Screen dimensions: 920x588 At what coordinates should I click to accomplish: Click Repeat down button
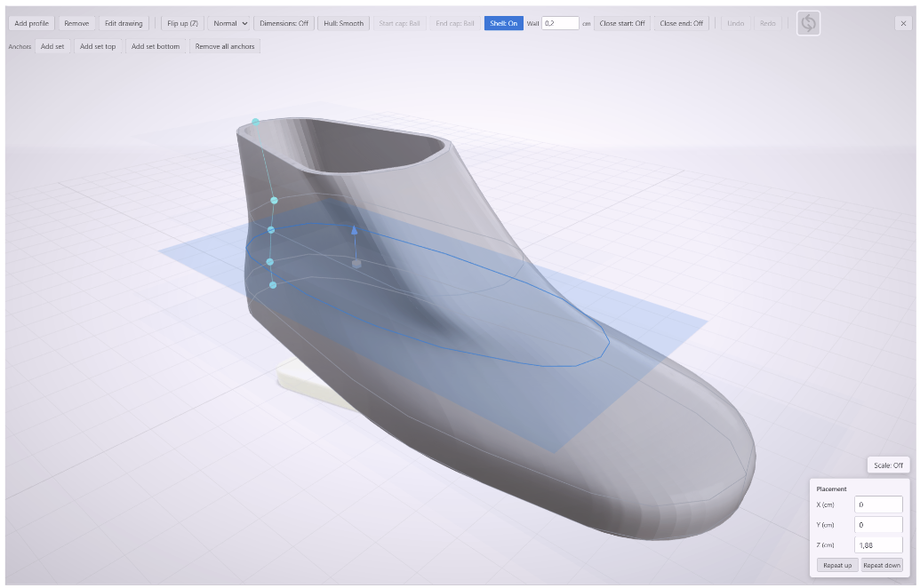click(x=881, y=565)
